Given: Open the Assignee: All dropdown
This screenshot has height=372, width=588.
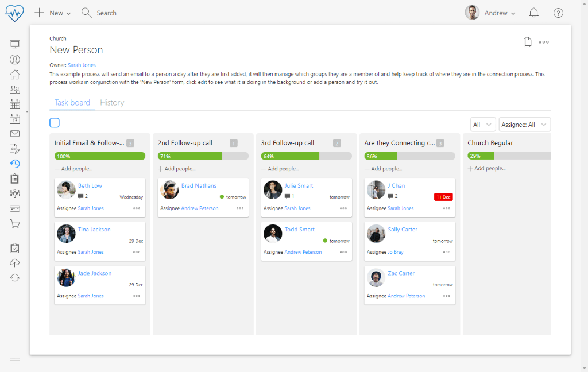Looking at the screenshot, I should (525, 125).
